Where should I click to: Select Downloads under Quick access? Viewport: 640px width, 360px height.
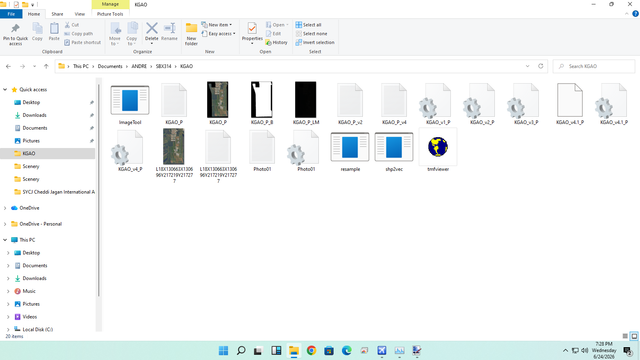pos(34,115)
